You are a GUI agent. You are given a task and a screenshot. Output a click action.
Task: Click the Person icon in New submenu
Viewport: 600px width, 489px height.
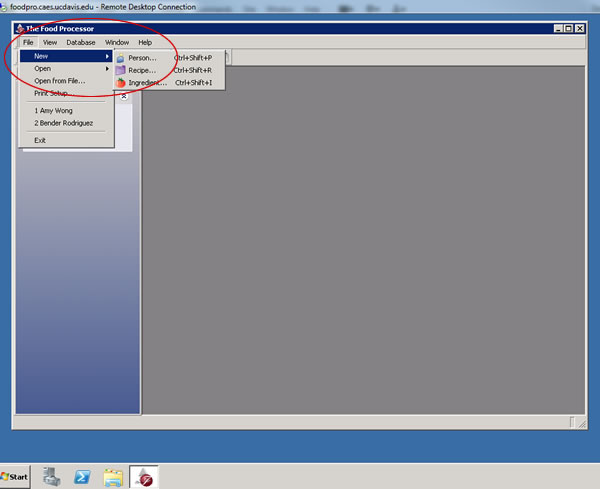coord(121,58)
